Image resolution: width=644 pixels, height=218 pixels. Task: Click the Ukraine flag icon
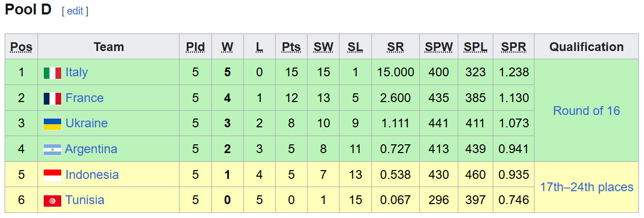tap(52, 124)
